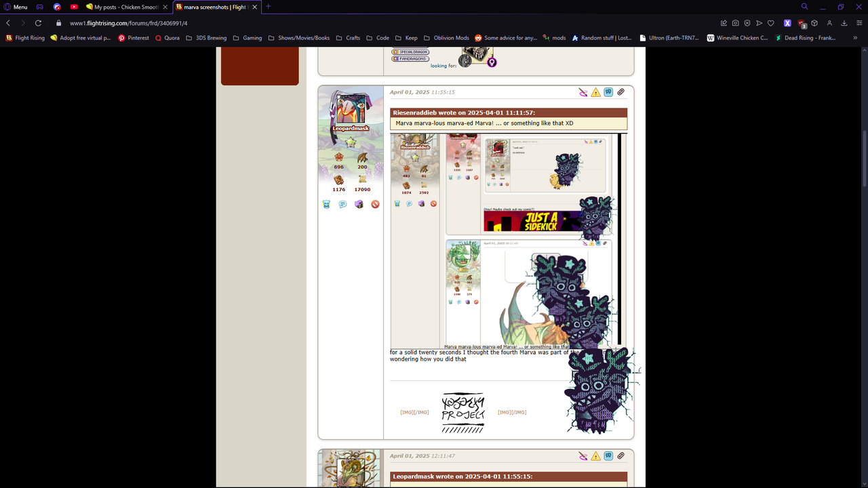868x488 pixels.
Task: Click Leopardmask's purple chest icon
Action: 359,204
